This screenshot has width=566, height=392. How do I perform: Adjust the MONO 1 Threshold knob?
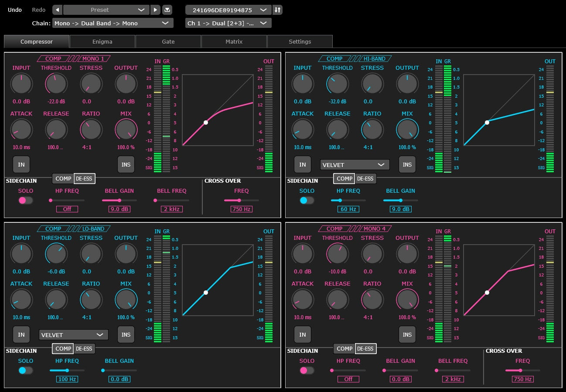(x=56, y=83)
